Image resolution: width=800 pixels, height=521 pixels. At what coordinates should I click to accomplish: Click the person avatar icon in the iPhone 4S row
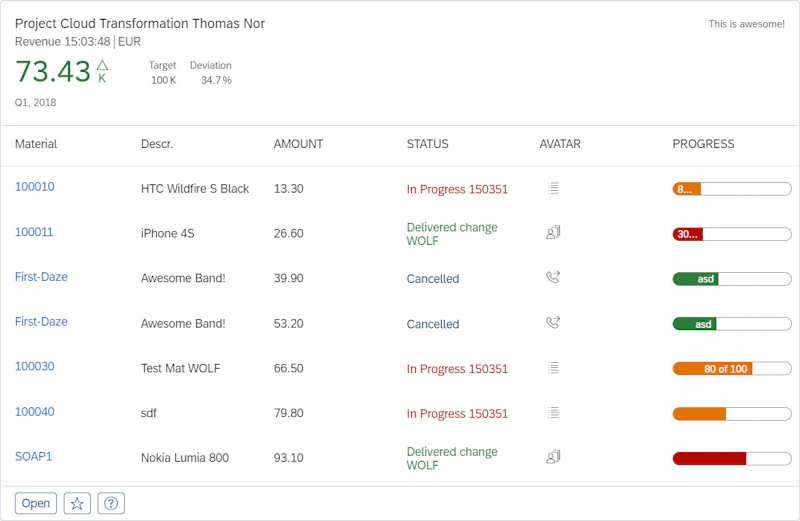point(553,233)
